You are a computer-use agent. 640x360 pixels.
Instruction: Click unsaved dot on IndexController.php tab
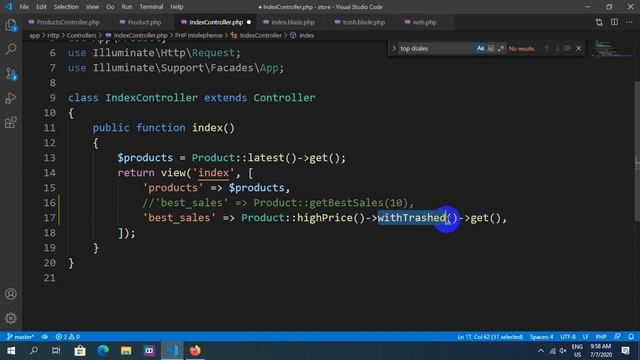coord(249,22)
